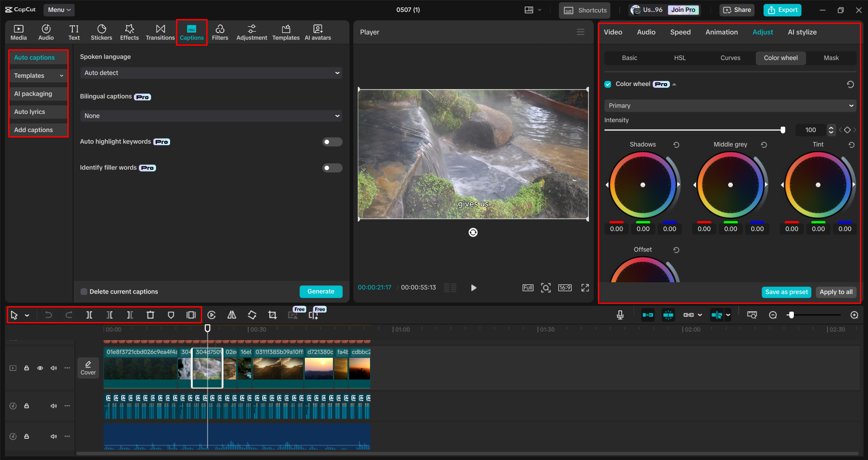Open the Filters panel icon
This screenshot has height=460, width=868.
[x=220, y=32]
